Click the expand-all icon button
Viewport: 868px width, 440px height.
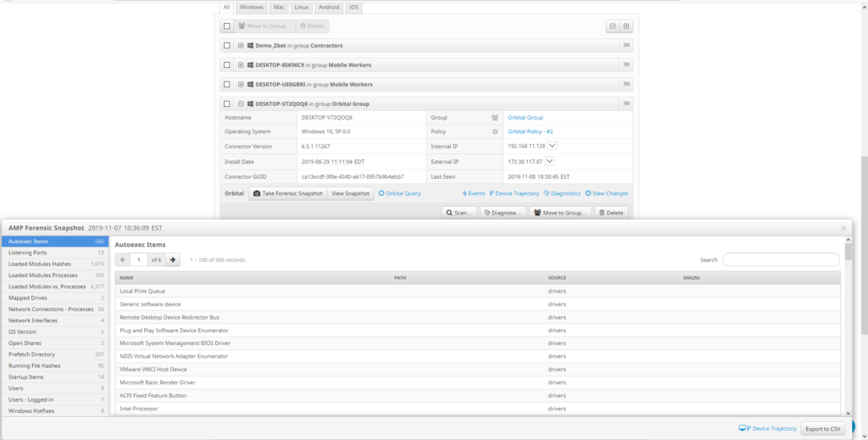626,26
